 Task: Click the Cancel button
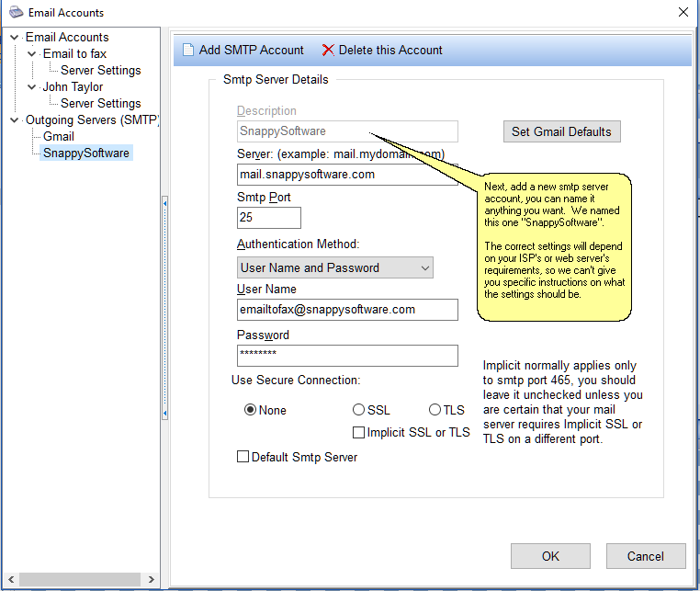pyautogui.click(x=646, y=556)
